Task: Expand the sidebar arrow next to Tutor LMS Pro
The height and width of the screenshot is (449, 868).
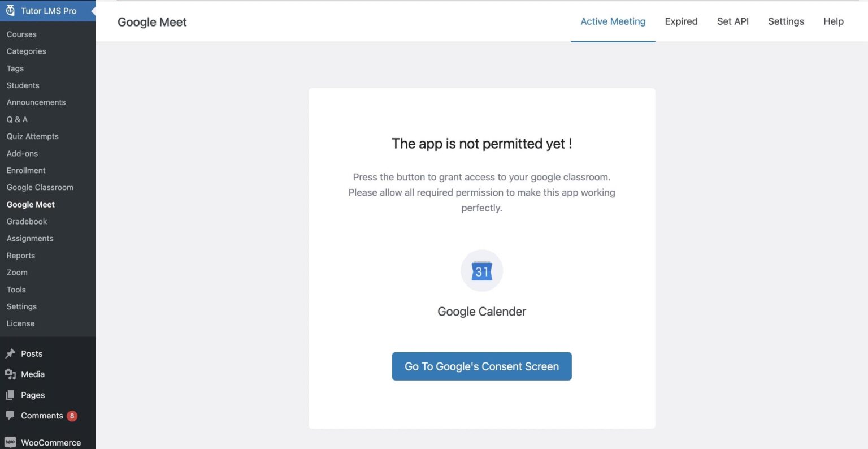Action: coord(93,10)
